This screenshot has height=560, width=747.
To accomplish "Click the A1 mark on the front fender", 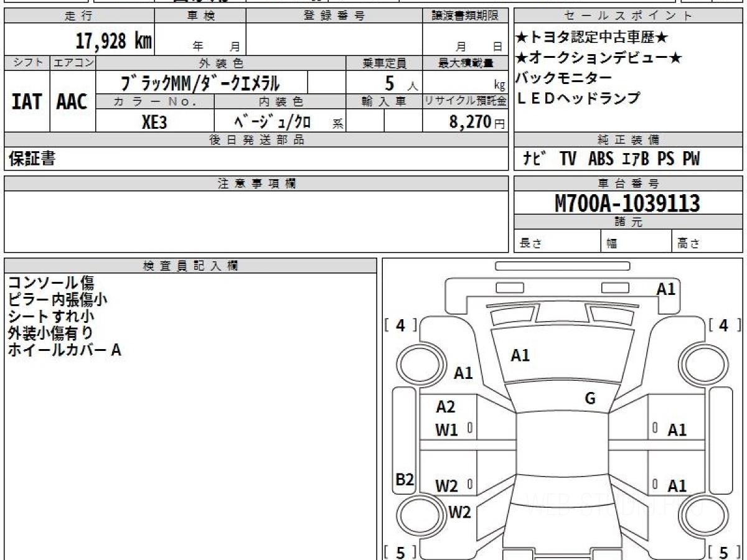I will click(x=463, y=373).
